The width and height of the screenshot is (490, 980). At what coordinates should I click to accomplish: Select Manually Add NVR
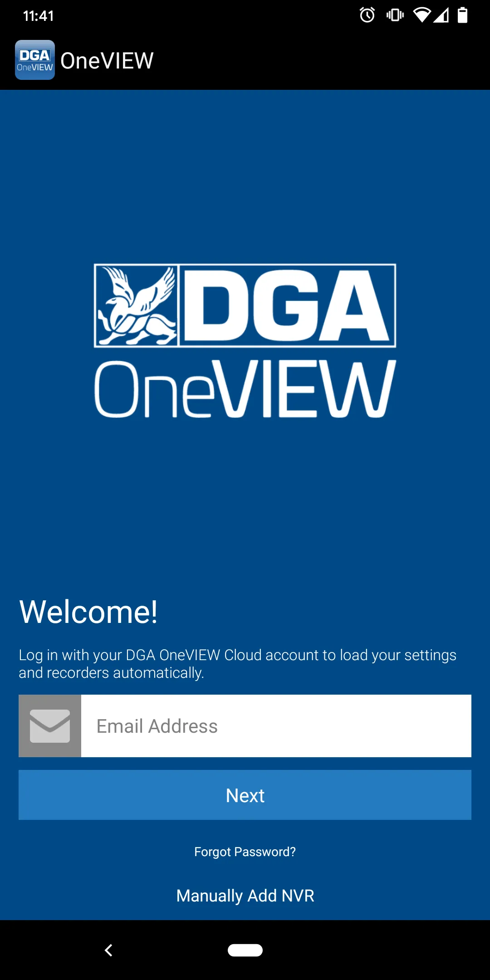tap(245, 896)
